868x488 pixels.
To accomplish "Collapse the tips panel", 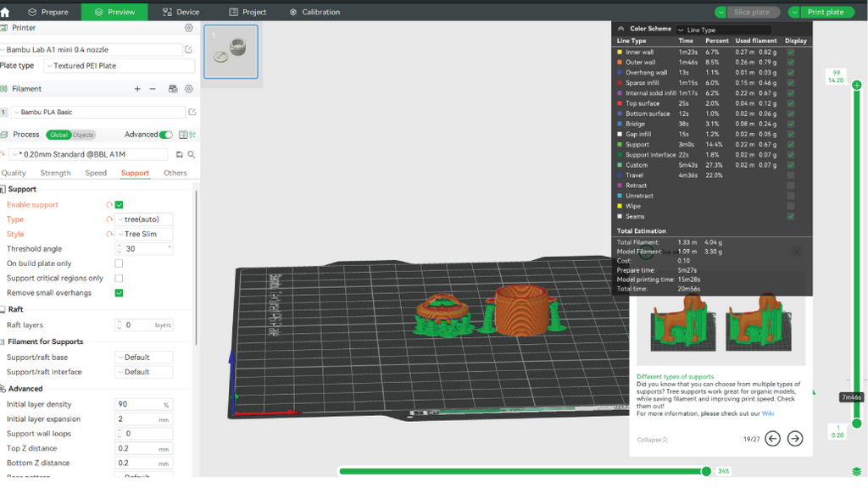I will (652, 440).
